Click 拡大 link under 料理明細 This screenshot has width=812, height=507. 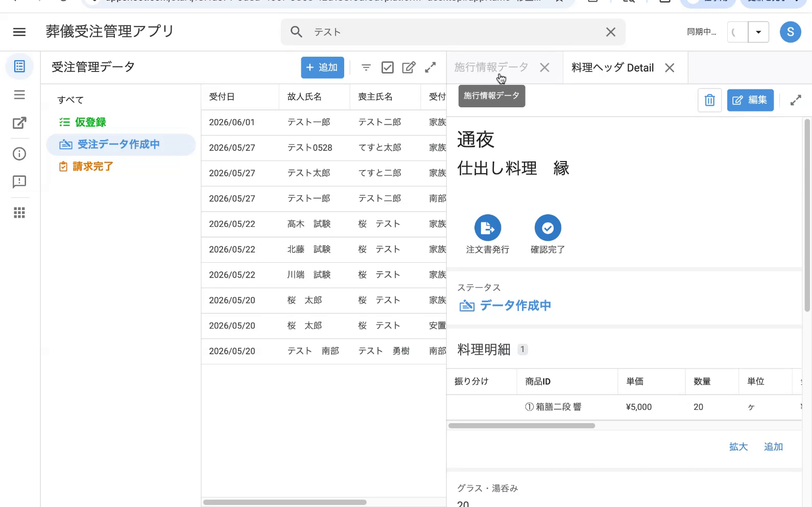(x=738, y=447)
